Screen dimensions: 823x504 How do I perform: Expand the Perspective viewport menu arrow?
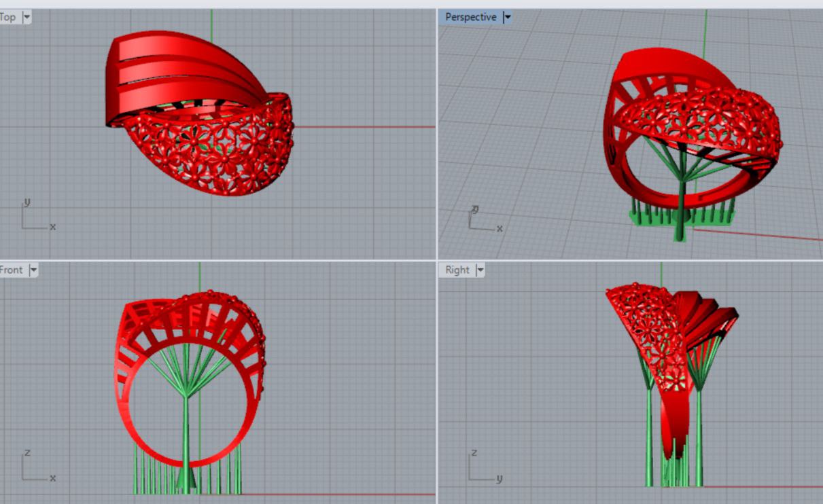click(506, 17)
